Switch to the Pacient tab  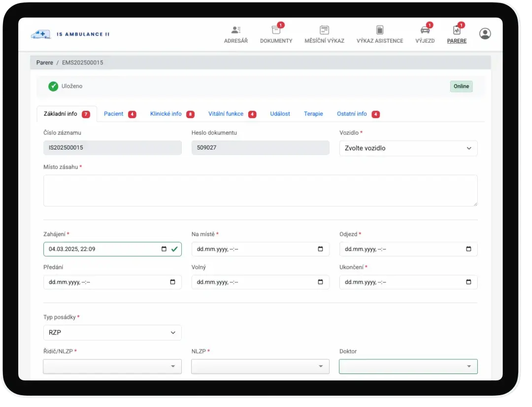pos(114,114)
